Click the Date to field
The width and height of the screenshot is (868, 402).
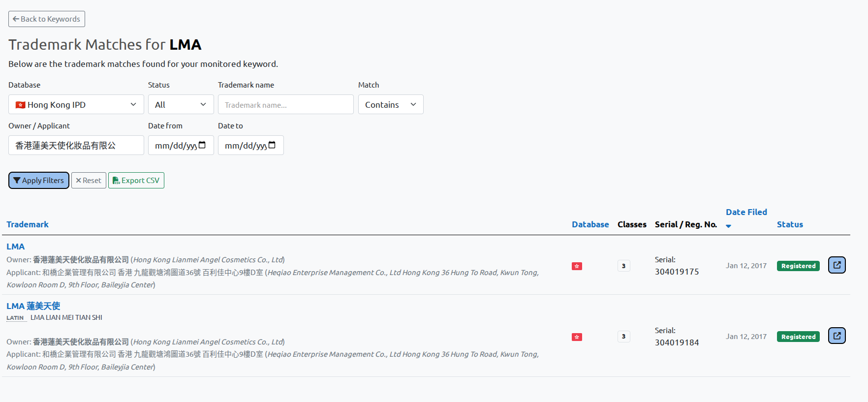tap(251, 145)
